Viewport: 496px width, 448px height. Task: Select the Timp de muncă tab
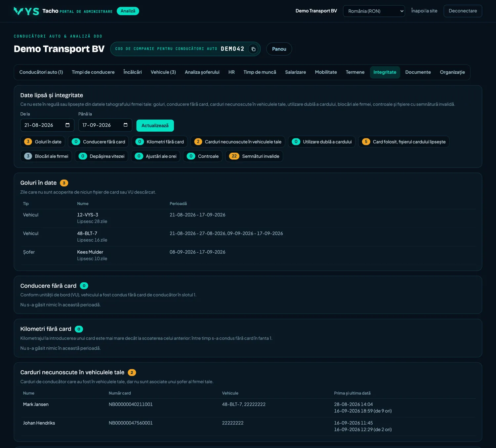[260, 72]
